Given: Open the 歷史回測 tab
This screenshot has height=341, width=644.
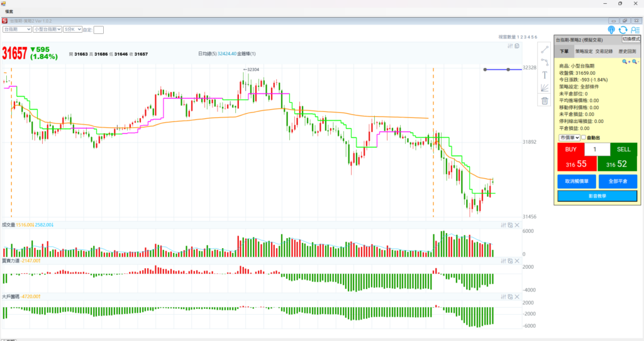Looking at the screenshot, I should (626, 51).
